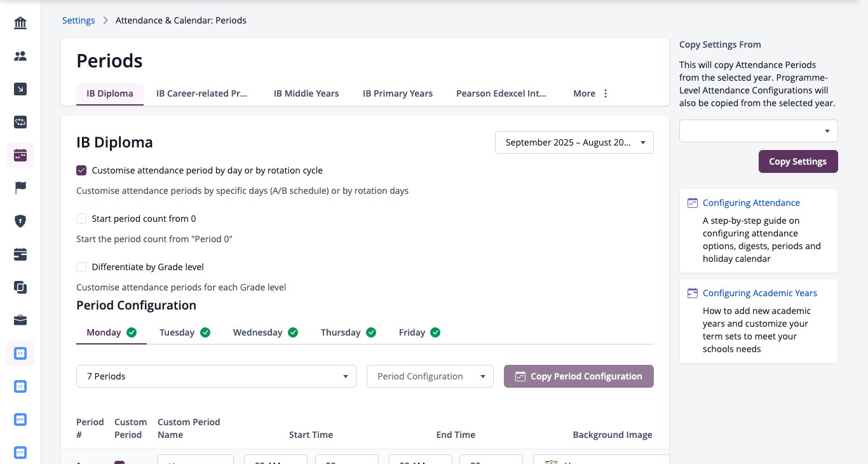
Task: Go to Settings breadcrumb link
Action: [x=79, y=20]
